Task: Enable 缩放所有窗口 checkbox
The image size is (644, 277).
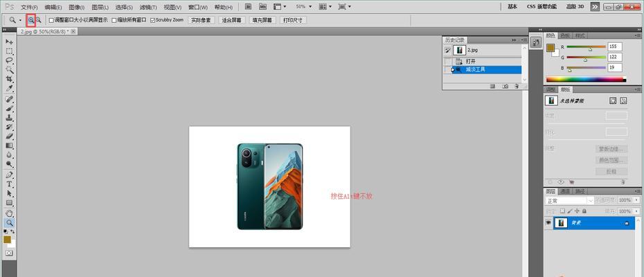Action: [114, 19]
